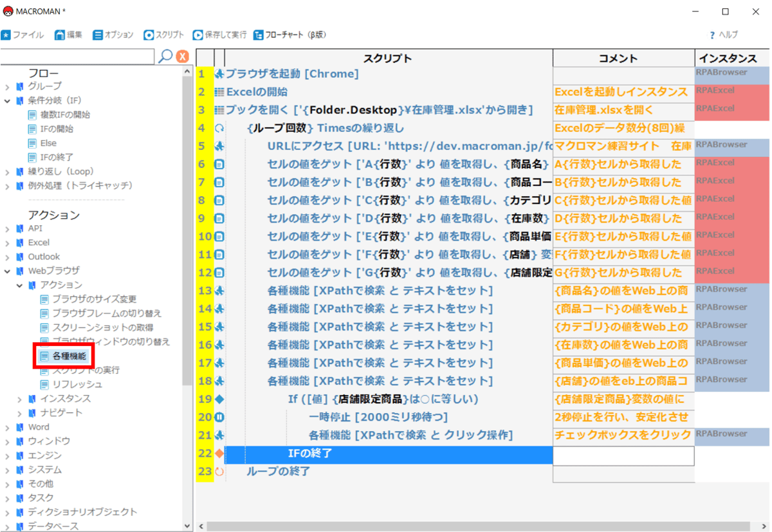Click the loop icon on row 4
This screenshot has width=772, height=532.
[x=219, y=128]
